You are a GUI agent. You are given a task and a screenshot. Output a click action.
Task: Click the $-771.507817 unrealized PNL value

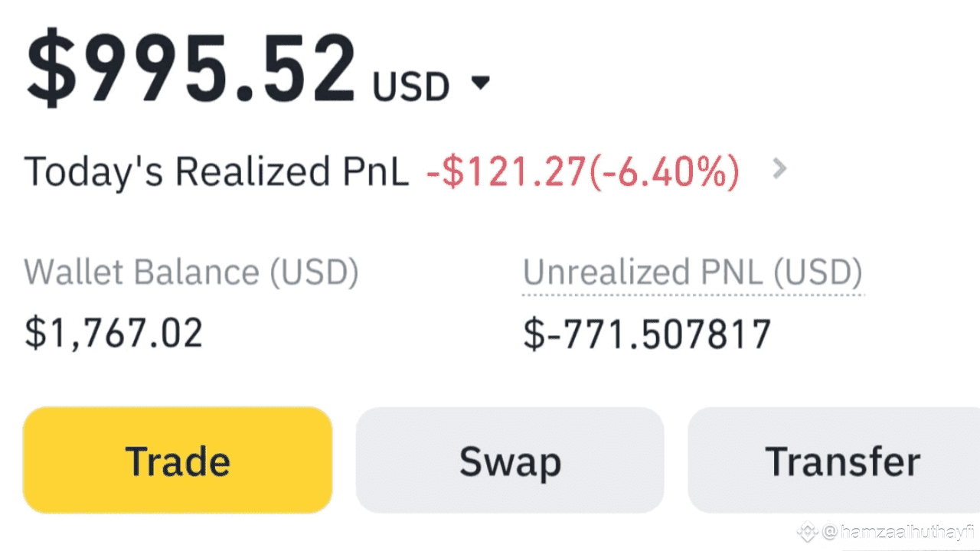click(647, 334)
